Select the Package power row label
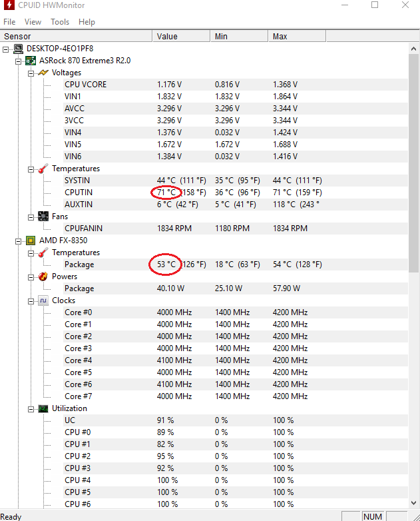This screenshot has width=420, height=521. tap(79, 288)
